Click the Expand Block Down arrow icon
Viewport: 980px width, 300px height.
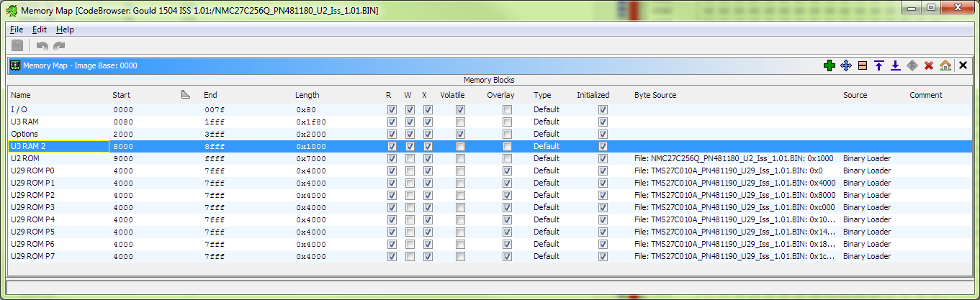(896, 65)
